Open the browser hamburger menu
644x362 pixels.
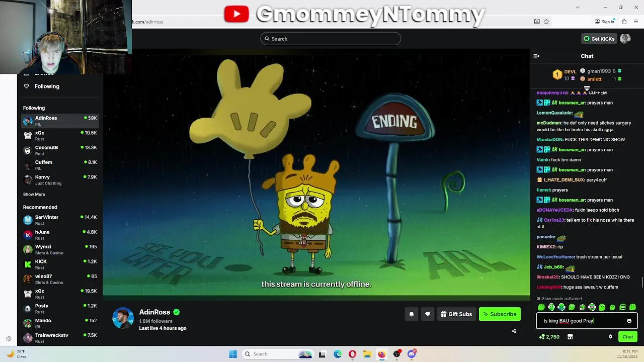pos(636,22)
